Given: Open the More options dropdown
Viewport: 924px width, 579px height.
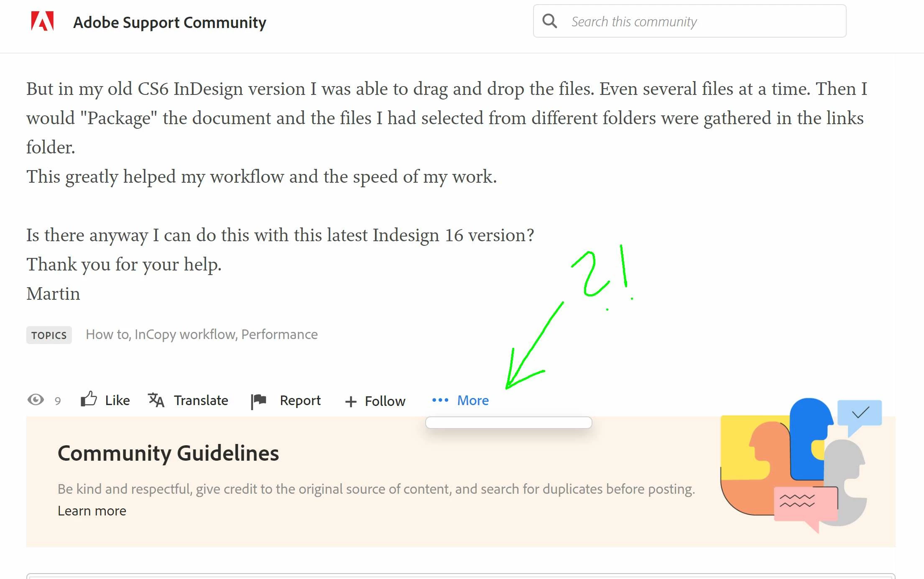Looking at the screenshot, I should pos(472,400).
